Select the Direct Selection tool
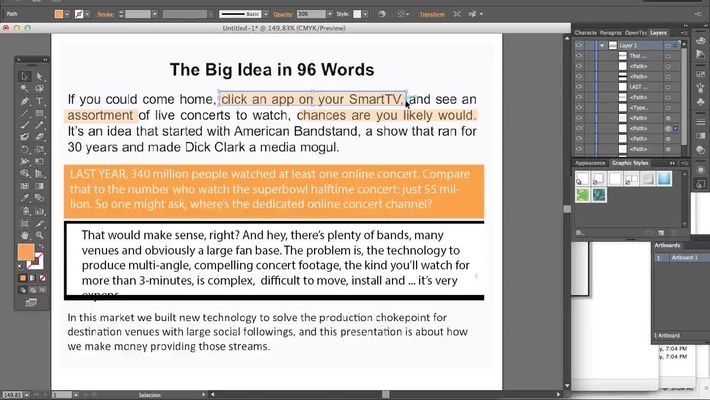 click(x=39, y=76)
